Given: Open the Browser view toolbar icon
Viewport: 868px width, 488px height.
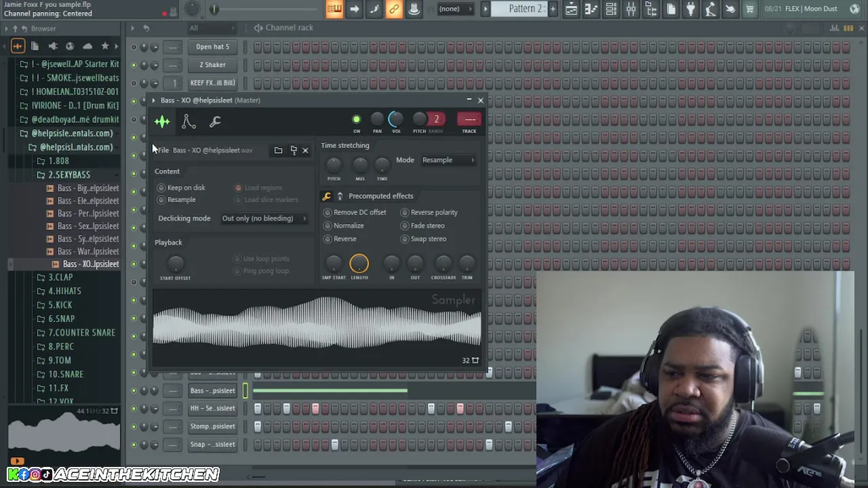Looking at the screenshot, I should pyautogui.click(x=651, y=9).
